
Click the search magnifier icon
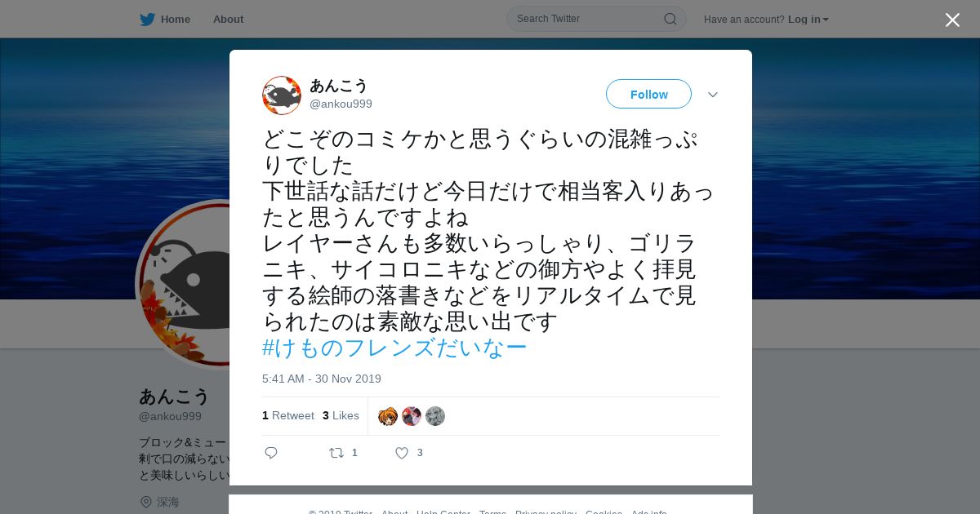(670, 19)
